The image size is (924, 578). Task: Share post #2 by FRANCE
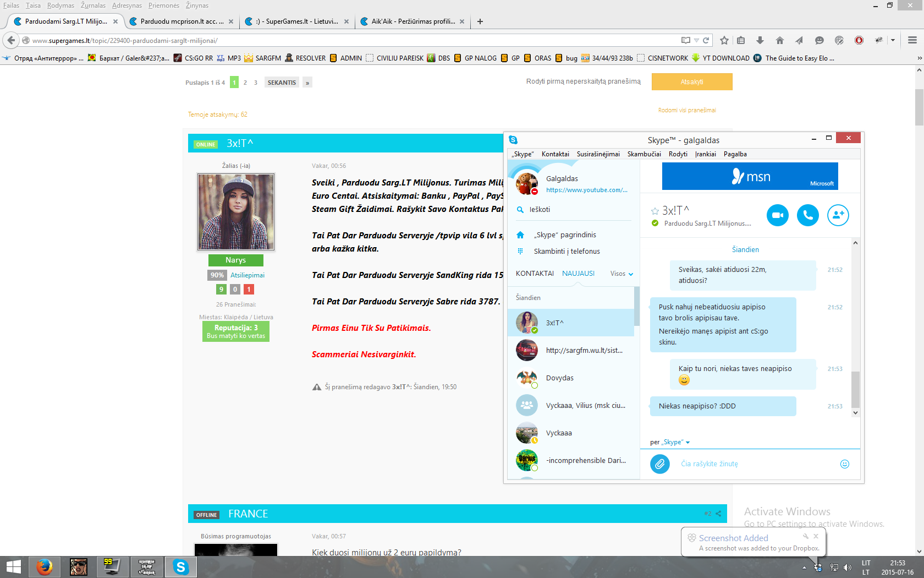click(718, 514)
